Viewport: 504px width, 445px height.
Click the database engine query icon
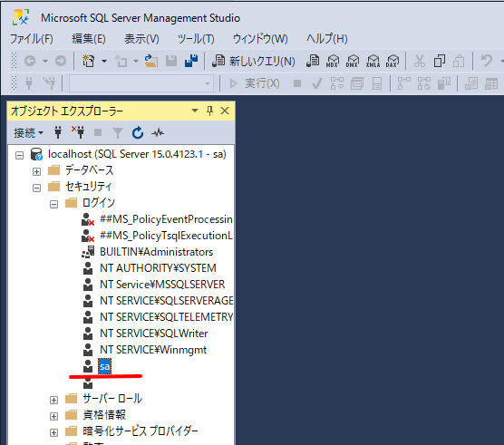click(313, 61)
